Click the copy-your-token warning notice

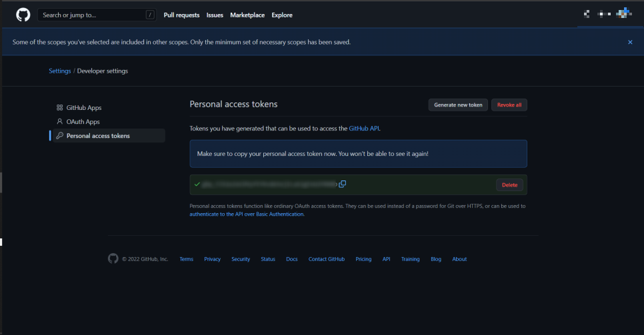pos(358,154)
